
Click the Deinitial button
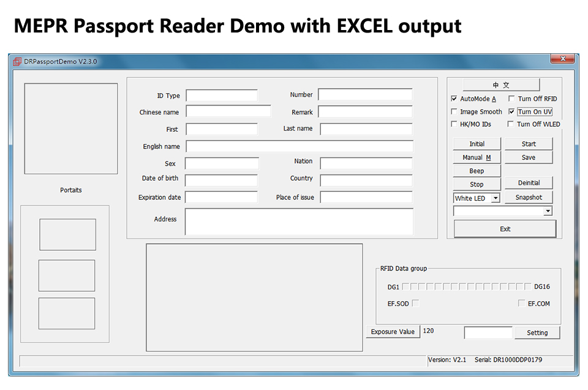pos(529,183)
